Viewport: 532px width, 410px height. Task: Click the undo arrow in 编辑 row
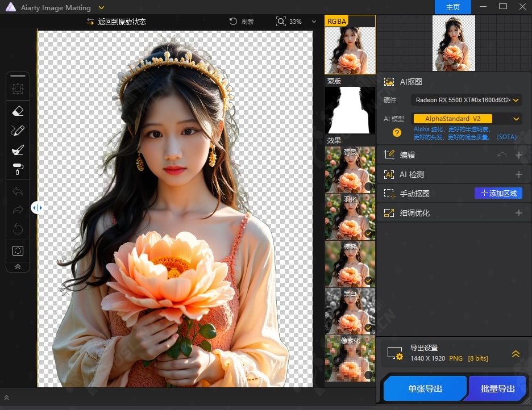pos(501,155)
